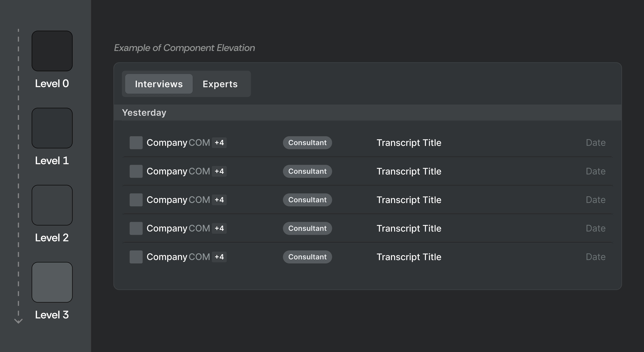644x352 pixels.
Task: Expand the +4 badge in third row
Action: point(219,200)
